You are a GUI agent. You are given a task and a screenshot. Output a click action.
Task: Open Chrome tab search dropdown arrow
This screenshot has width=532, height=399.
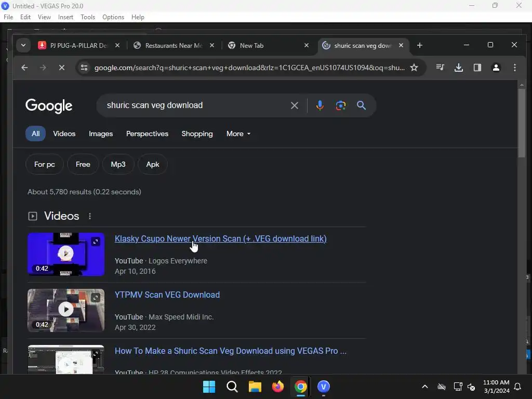click(x=23, y=45)
